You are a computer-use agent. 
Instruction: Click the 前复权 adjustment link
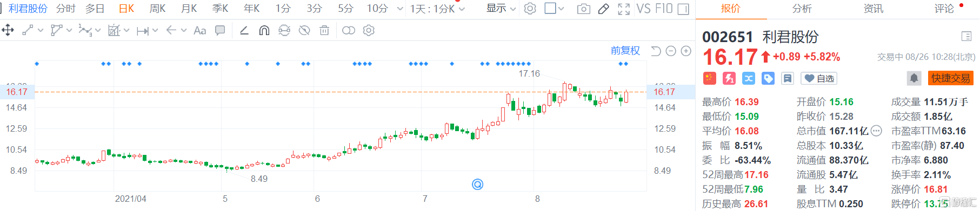625,51
